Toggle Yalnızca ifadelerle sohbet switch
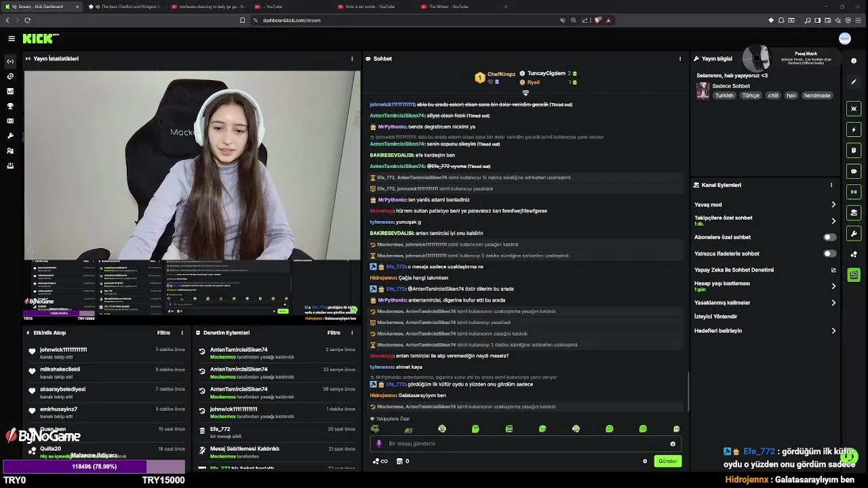The height and width of the screenshot is (488, 868). pyautogui.click(x=829, y=253)
